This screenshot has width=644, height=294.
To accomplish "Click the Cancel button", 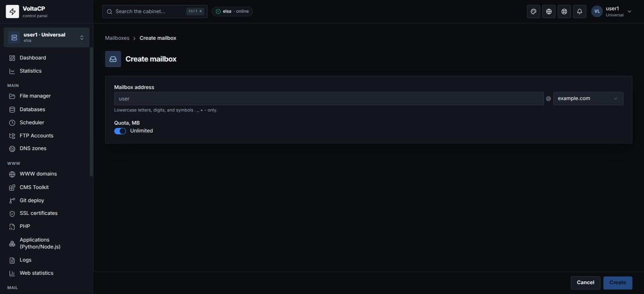I will [586, 283].
